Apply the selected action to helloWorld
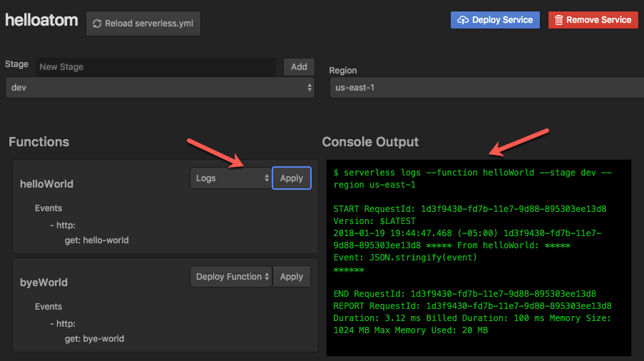644x361 pixels. pos(292,178)
